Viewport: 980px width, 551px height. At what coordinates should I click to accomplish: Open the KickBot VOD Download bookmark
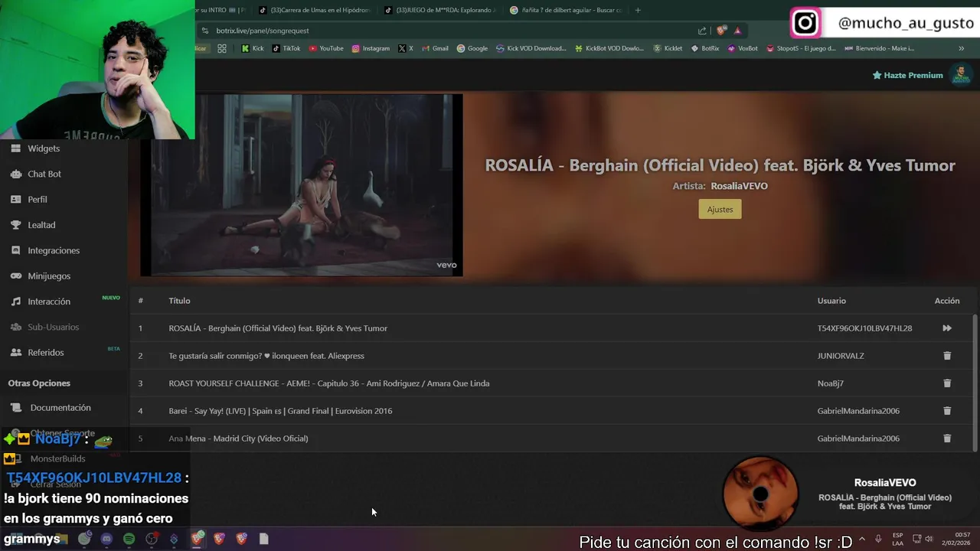point(609,48)
